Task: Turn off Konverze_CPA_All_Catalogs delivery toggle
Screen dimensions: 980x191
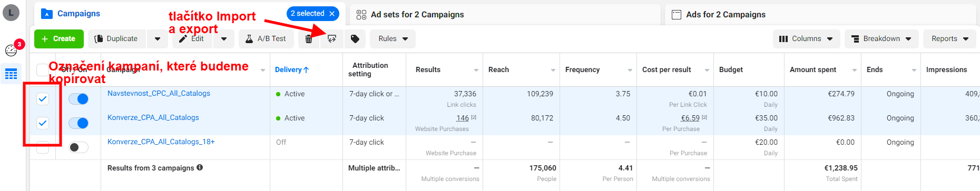Action: click(79, 123)
